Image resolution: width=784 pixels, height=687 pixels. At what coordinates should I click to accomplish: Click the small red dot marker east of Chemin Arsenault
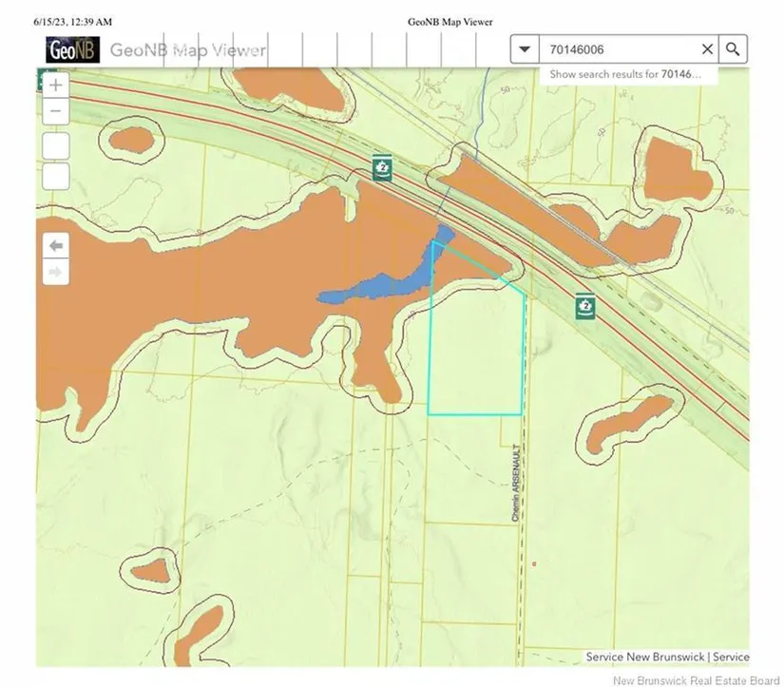(535, 563)
